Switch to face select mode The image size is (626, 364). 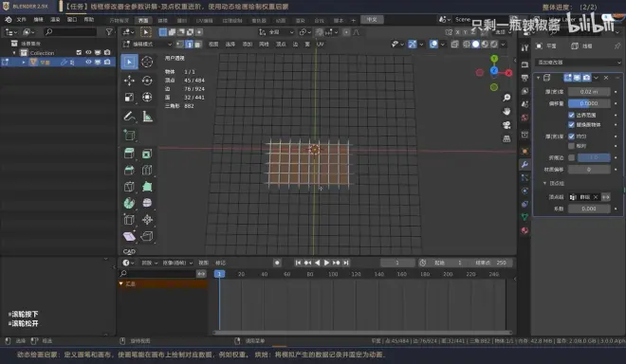pyautogui.click(x=198, y=45)
